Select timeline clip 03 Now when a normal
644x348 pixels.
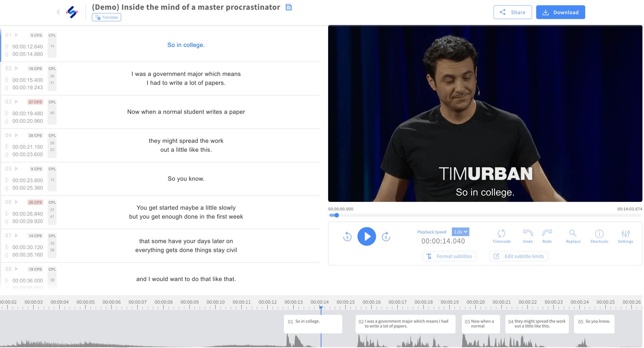480,324
